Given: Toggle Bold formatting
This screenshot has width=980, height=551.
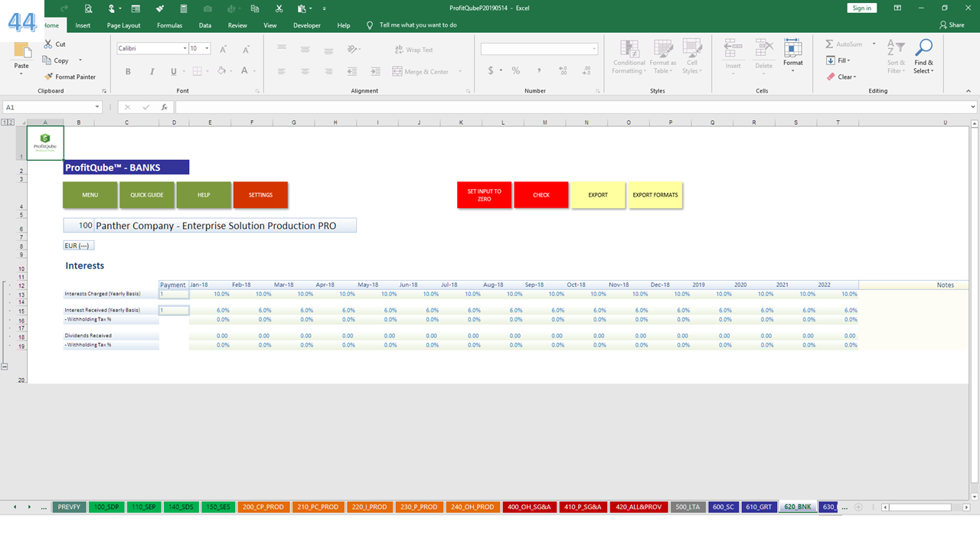Looking at the screenshot, I should 128,71.
